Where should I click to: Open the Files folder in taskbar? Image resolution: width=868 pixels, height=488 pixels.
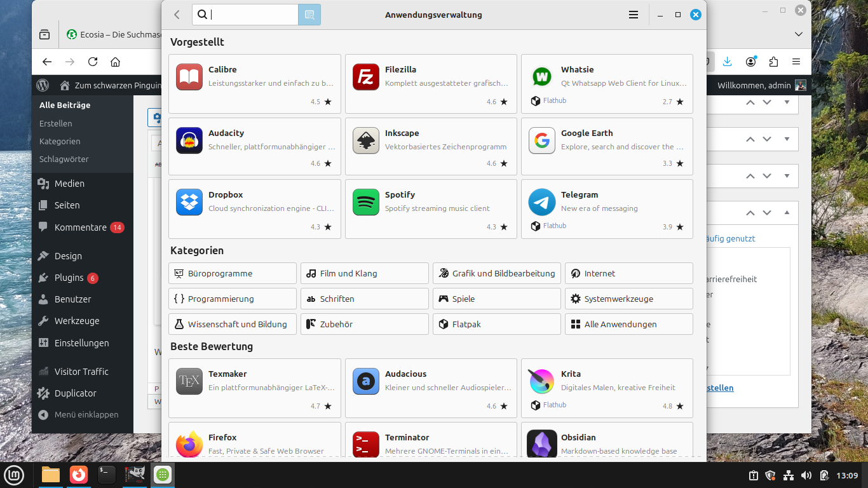point(51,475)
